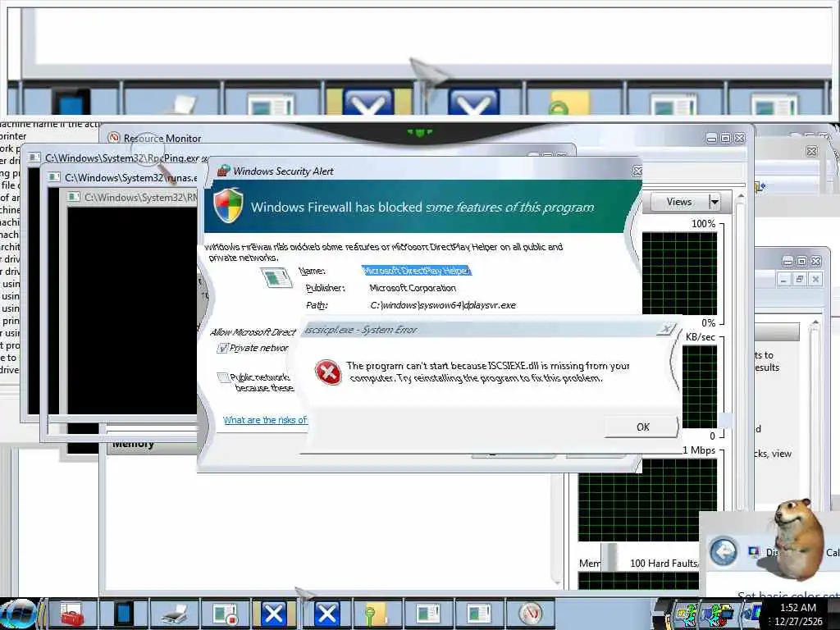The height and width of the screenshot is (630, 840).
Task: Close the Windows Security Alert dialog
Action: pos(637,171)
